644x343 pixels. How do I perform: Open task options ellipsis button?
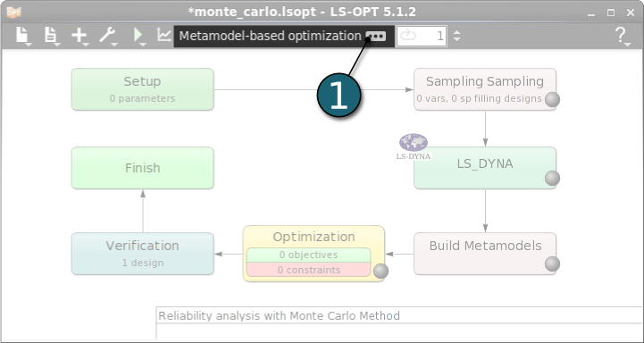(376, 37)
